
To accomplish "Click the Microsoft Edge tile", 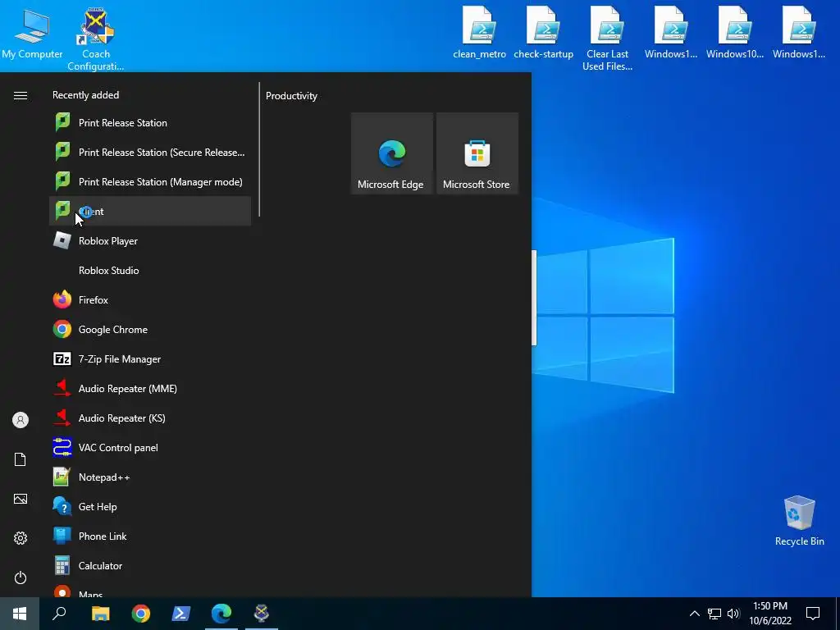I will (x=391, y=153).
